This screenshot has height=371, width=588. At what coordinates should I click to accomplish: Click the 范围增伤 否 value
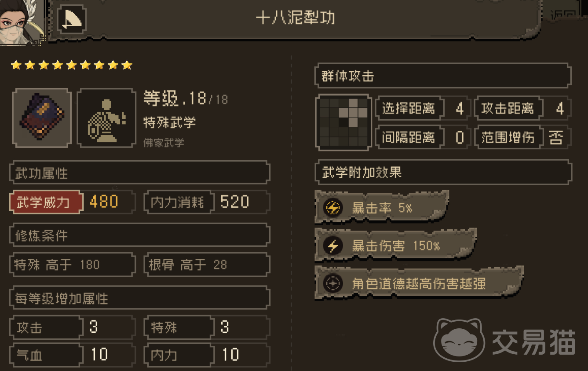tap(556, 138)
